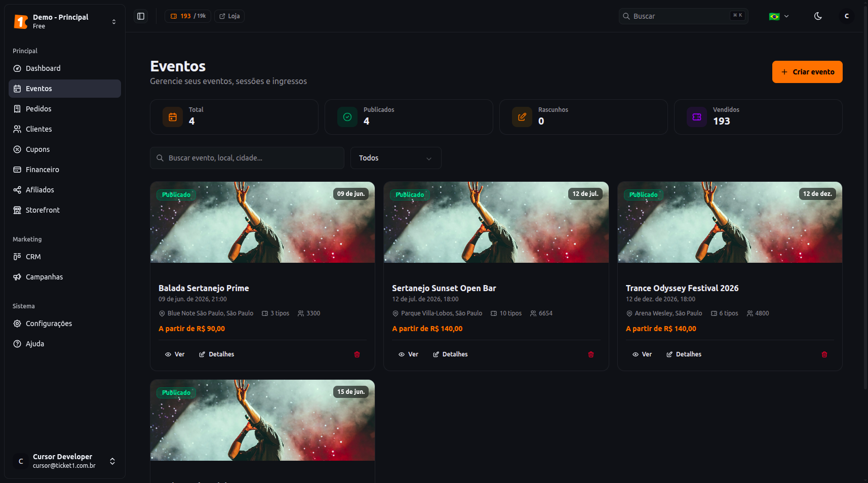Expand the Cursor Developer account menu
This screenshot has height=483, width=868.
(65, 461)
